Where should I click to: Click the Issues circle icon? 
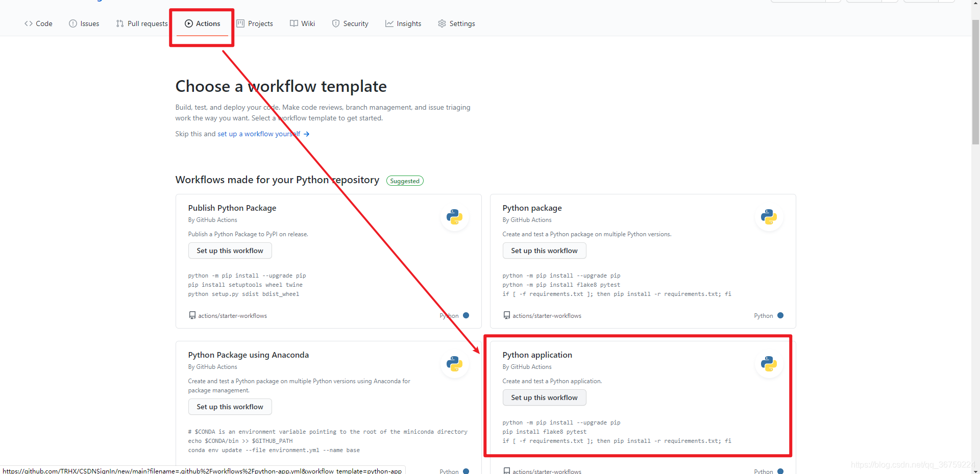pyautogui.click(x=73, y=23)
